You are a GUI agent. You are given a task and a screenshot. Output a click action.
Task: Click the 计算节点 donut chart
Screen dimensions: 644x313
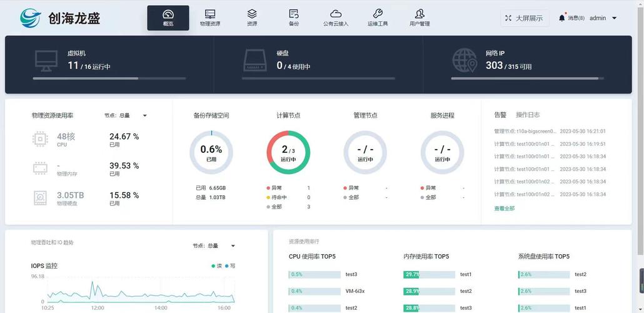[288, 152]
